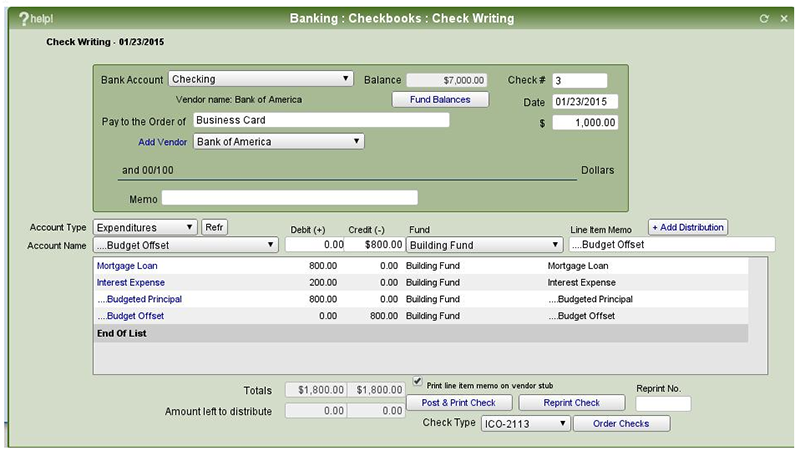Click the Fund Balances button

[x=439, y=100]
